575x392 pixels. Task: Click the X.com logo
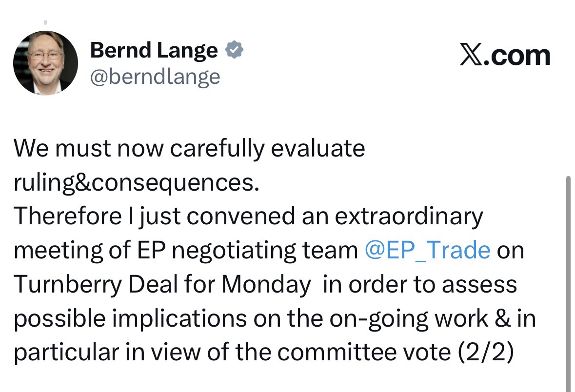pos(505,56)
